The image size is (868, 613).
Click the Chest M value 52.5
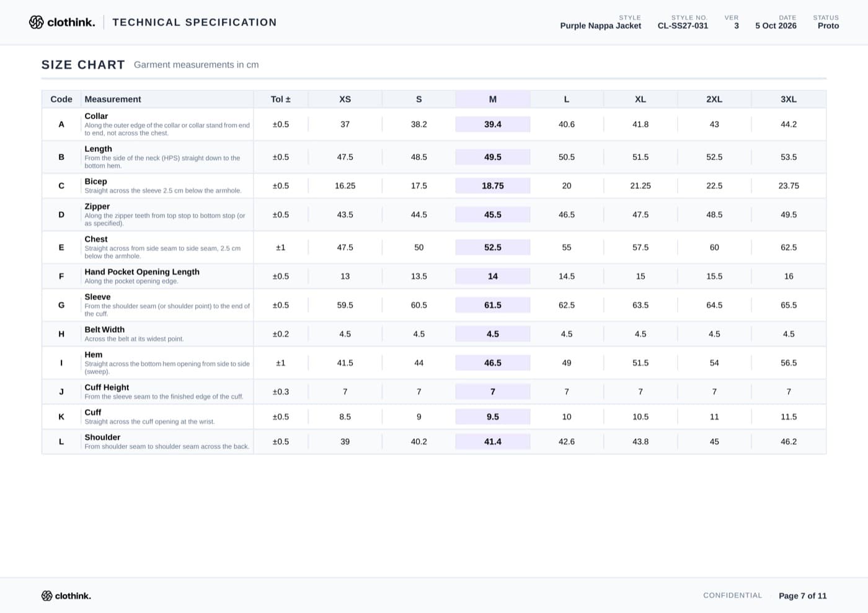pyautogui.click(x=493, y=247)
